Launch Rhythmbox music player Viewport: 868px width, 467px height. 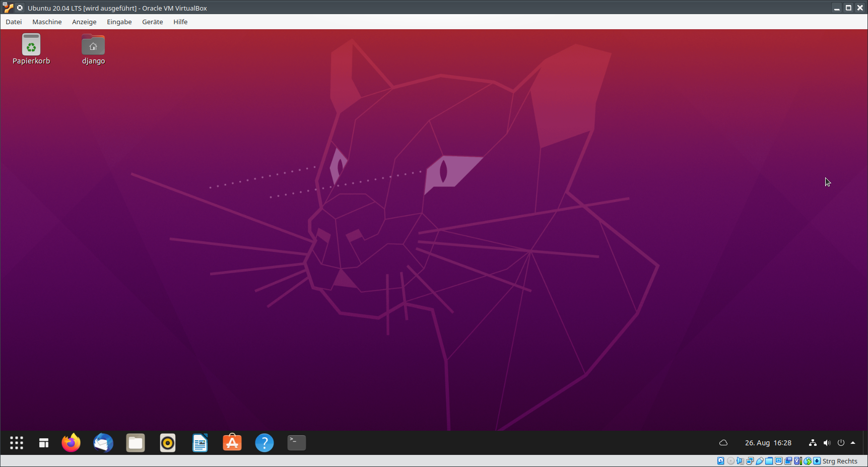point(168,443)
